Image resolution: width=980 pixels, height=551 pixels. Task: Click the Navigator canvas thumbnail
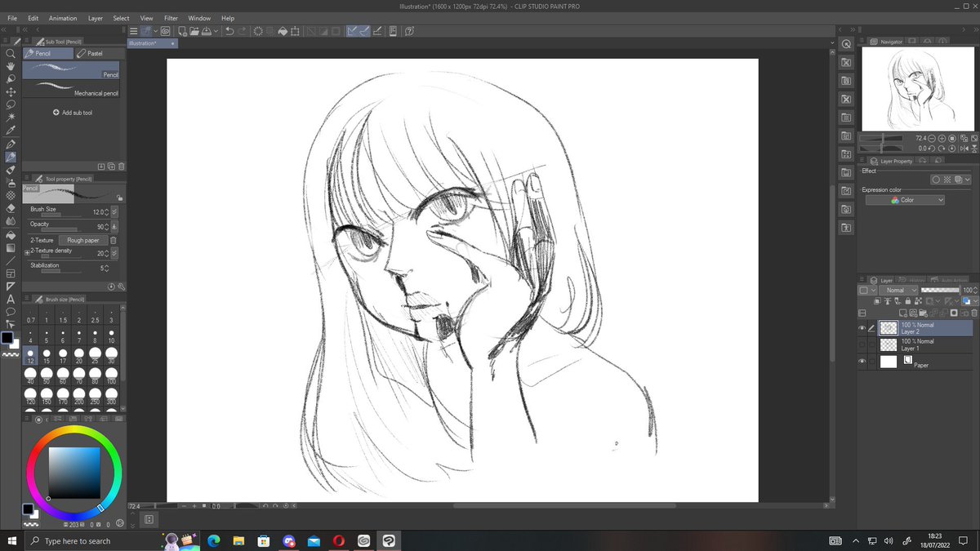pyautogui.click(x=919, y=88)
